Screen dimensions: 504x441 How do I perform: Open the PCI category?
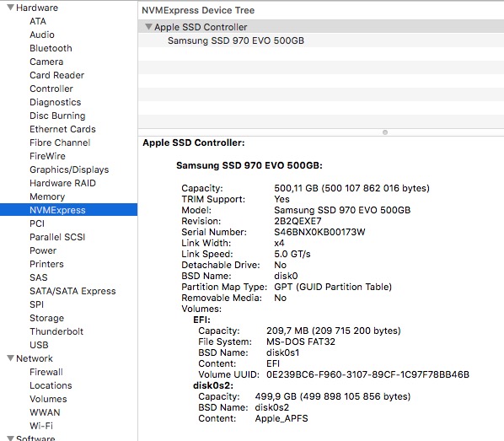[x=37, y=223]
